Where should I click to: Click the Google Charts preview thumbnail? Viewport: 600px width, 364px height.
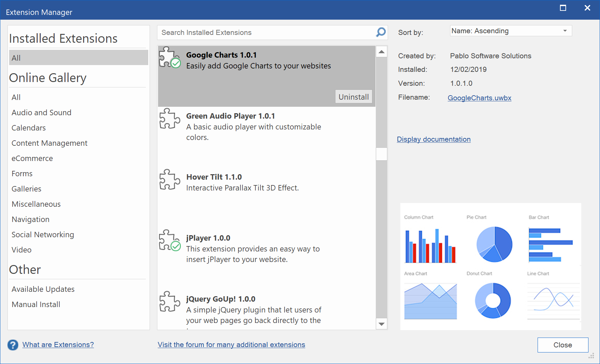coord(491,266)
